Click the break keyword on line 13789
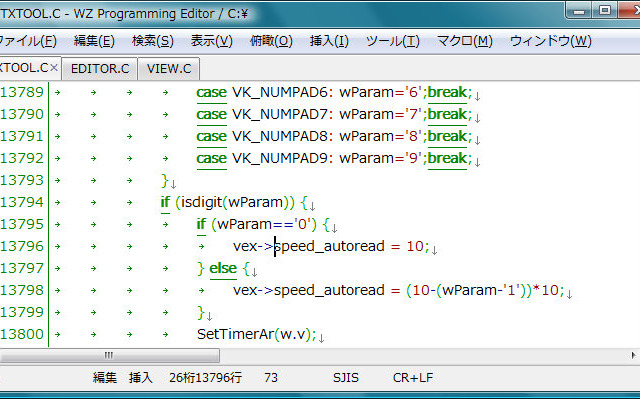This screenshot has width=640, height=399. coord(447,93)
